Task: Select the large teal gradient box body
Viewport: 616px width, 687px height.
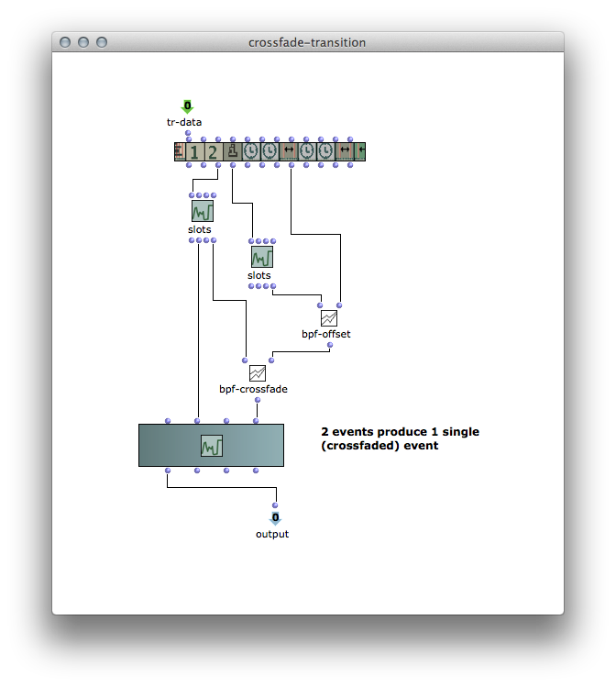Action: coord(212,445)
